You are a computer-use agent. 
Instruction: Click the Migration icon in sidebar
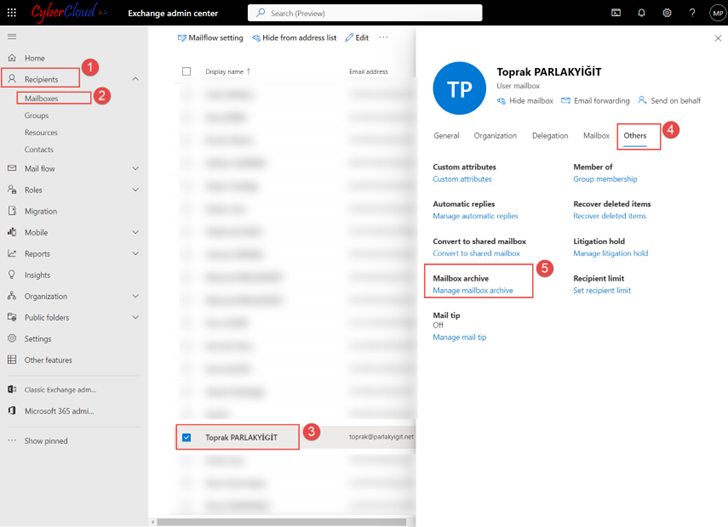point(12,211)
